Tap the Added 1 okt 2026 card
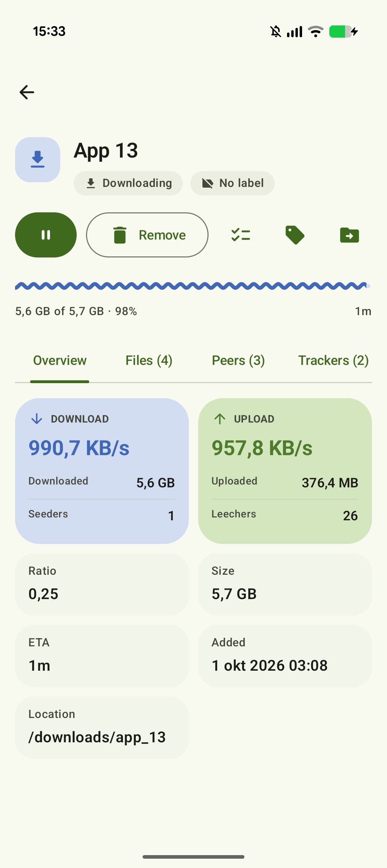 [285, 656]
